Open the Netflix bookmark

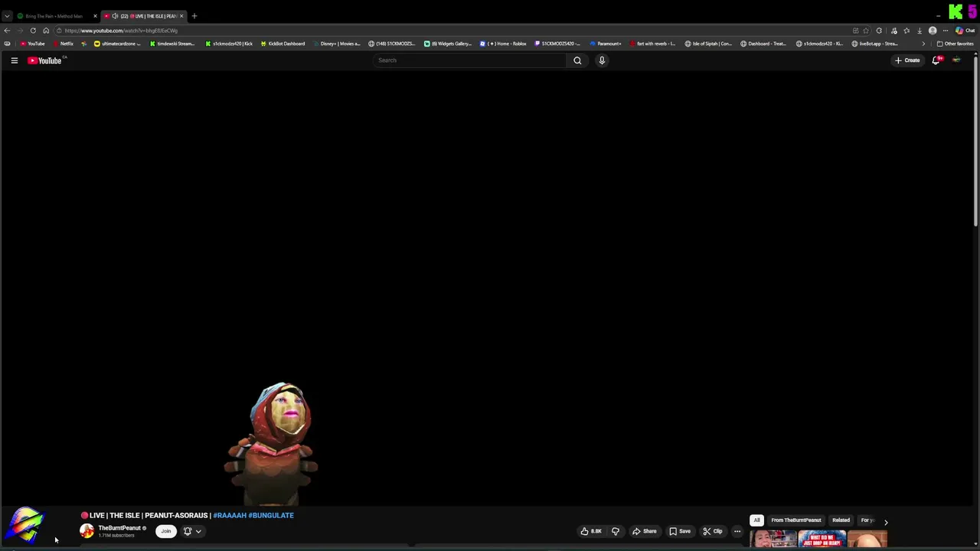(x=63, y=44)
